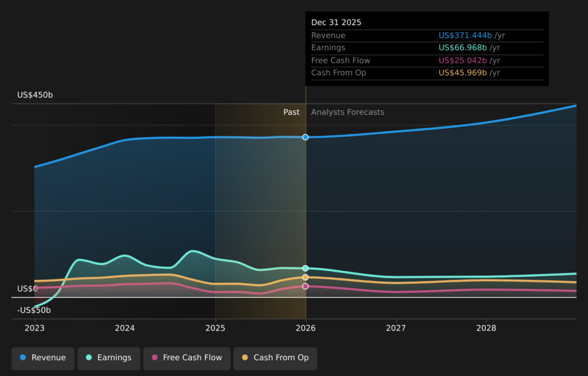Toggle the Free Cash Flow legend item
This screenshot has height=376, width=588.
pyautogui.click(x=187, y=358)
